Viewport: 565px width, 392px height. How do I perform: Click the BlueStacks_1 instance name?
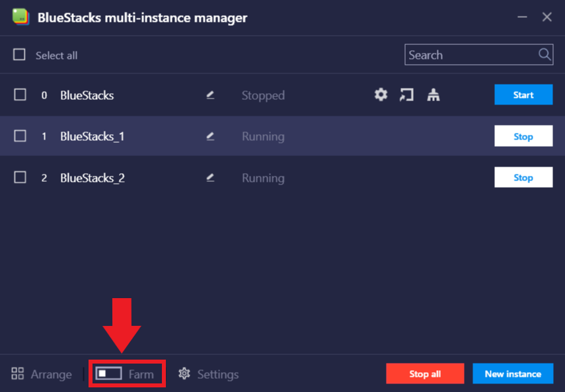[93, 137]
